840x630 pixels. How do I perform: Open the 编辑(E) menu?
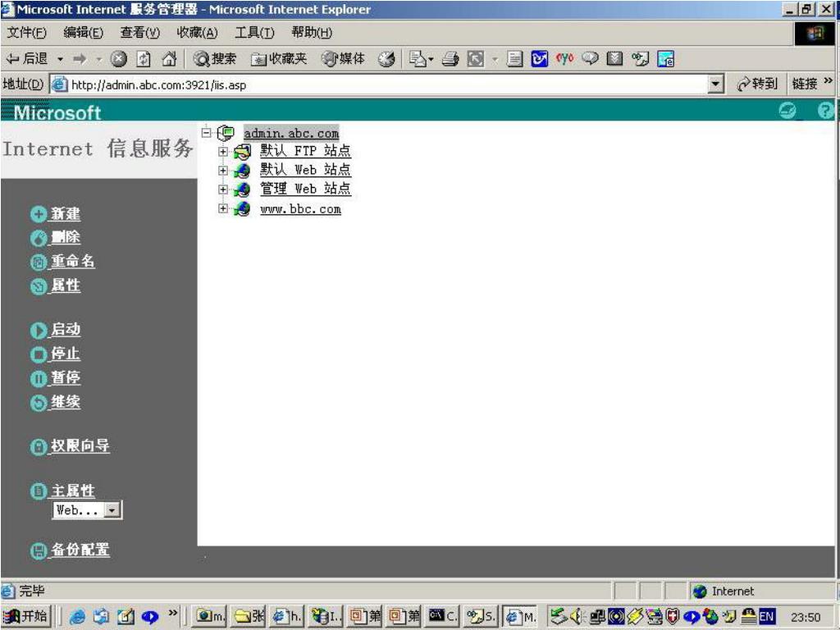point(83,33)
